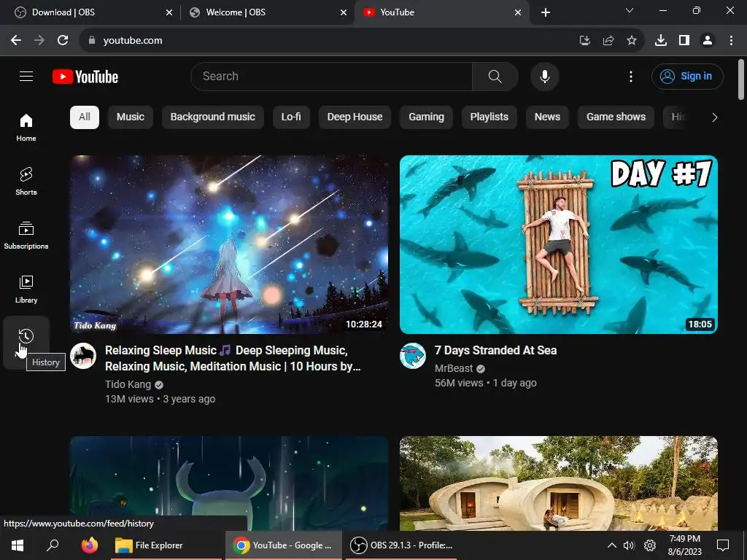Open Tido Kang channel name link
Image resolution: width=747 pixels, height=560 pixels.
coord(128,384)
